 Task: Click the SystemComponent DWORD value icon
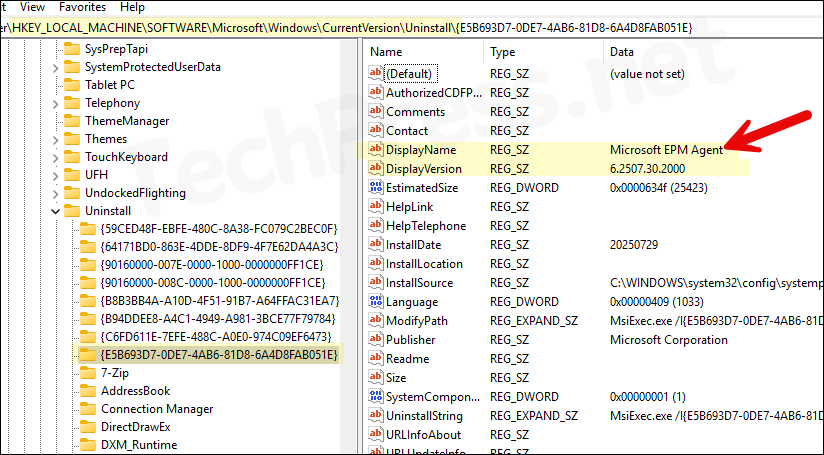tap(375, 396)
